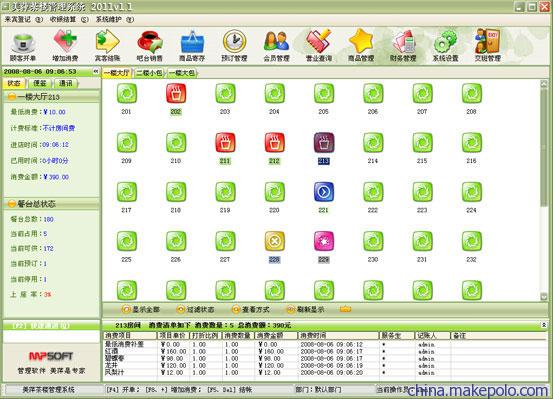The width and height of the screenshot is (553, 399).
Task: Select free green table 232
Action: click(x=472, y=241)
